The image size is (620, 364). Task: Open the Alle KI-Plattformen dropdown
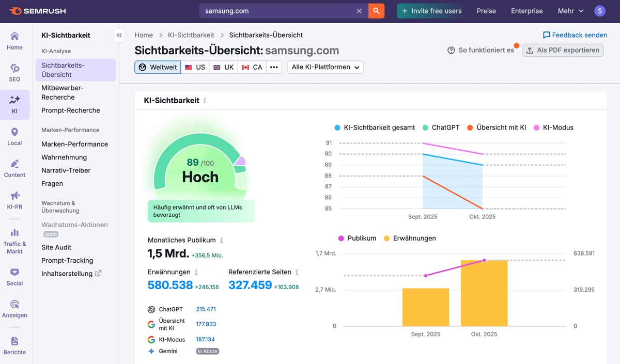coord(326,67)
